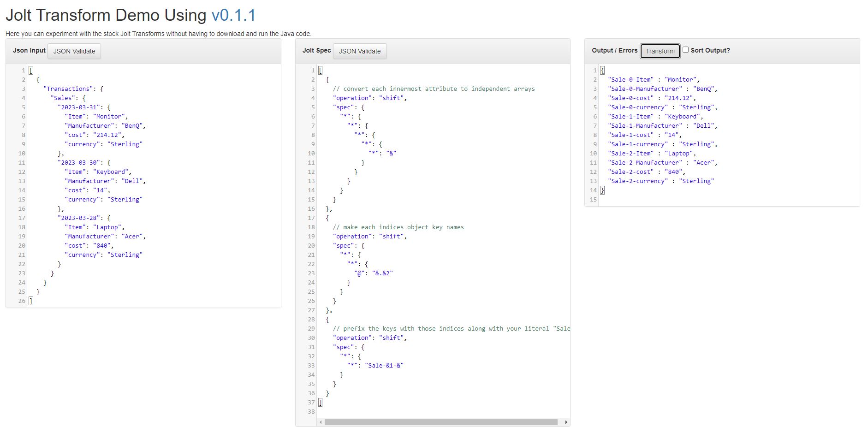Click the "Sale-2-currency" output line
The height and width of the screenshot is (427, 868).
[x=661, y=181]
